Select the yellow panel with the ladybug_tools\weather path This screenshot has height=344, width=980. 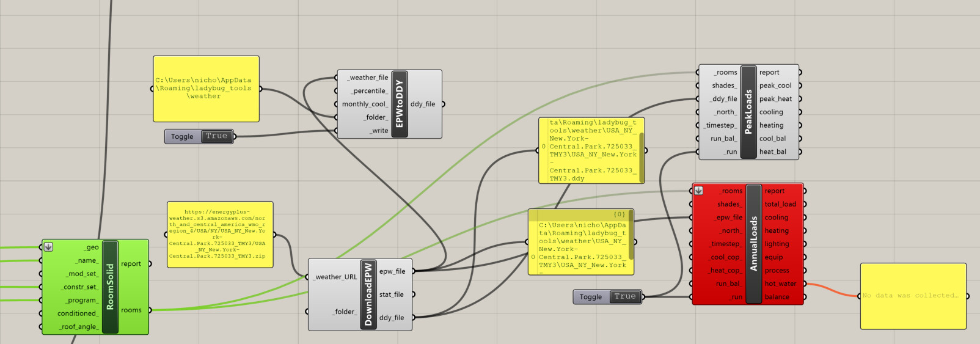pyautogui.click(x=206, y=89)
